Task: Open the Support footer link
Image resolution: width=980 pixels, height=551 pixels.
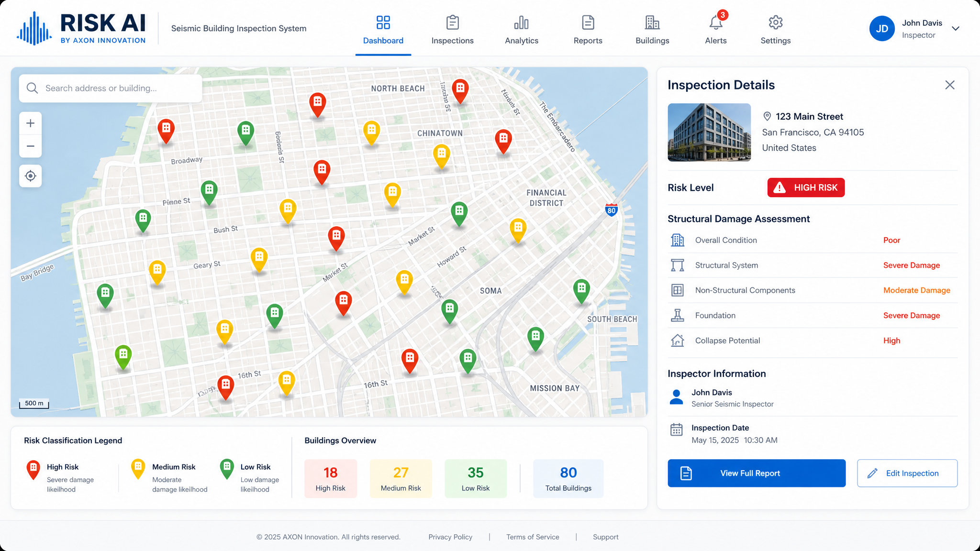Action: (605, 537)
